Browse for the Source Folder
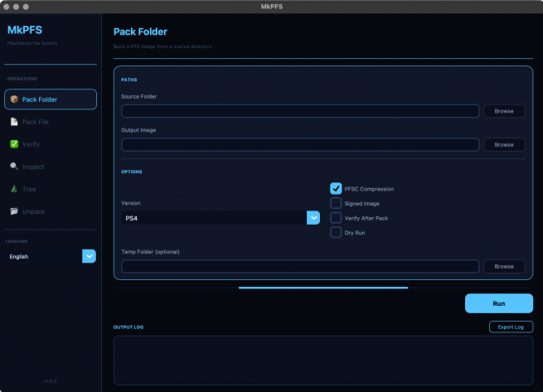Viewport: 543px width, 392px height. point(504,111)
